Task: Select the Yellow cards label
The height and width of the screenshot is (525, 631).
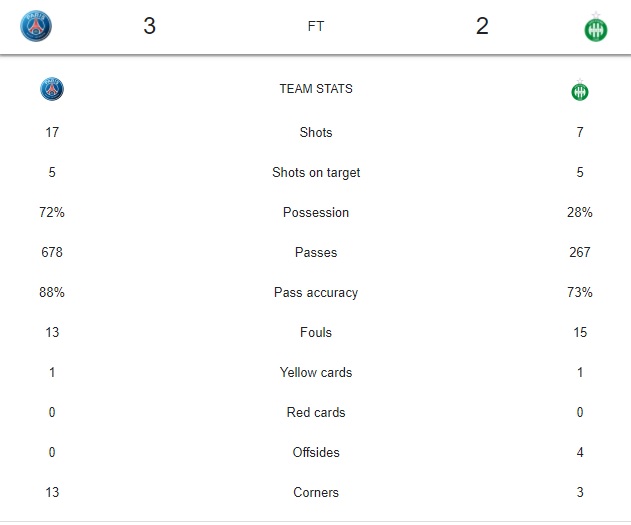Action: (x=316, y=373)
